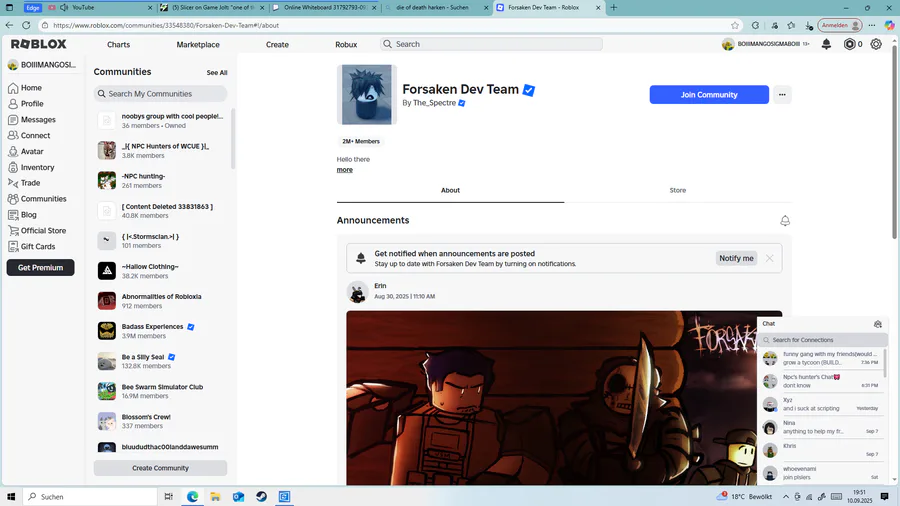900x506 pixels.
Task: Open 'noobys group with cool people' community
Action: (x=161, y=120)
